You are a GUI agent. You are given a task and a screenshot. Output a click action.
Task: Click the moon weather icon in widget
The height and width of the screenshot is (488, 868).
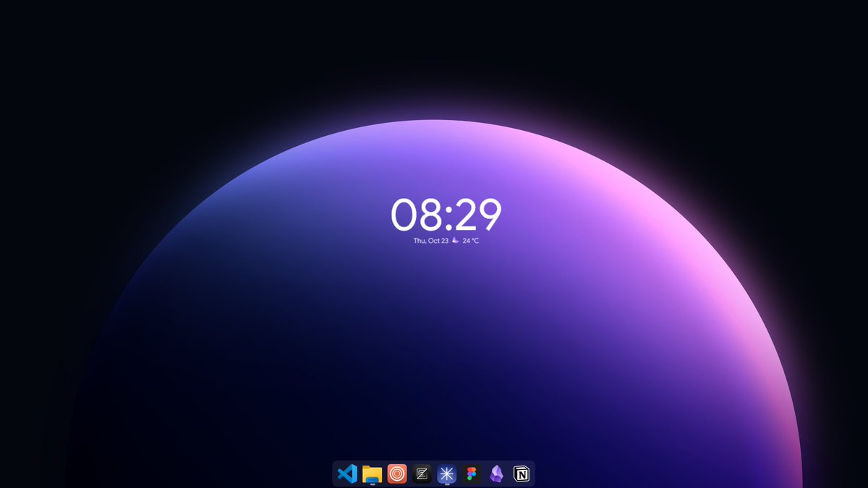click(x=456, y=240)
